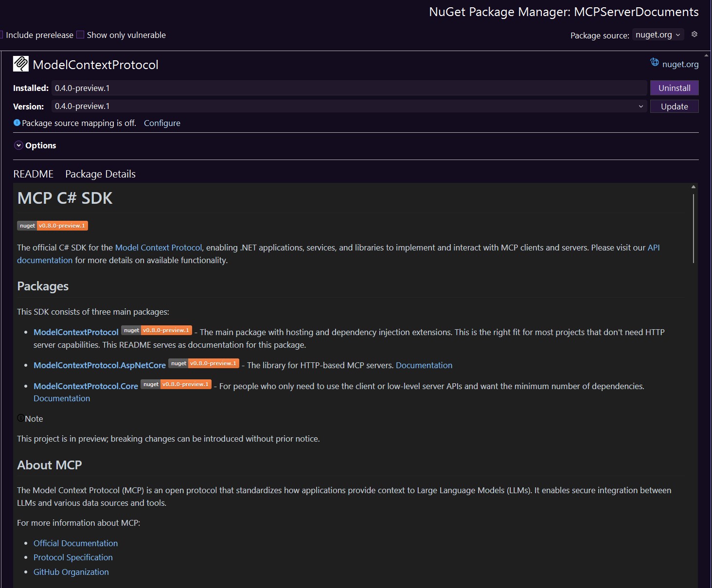Click the info icon before Package source mapping

point(17,123)
